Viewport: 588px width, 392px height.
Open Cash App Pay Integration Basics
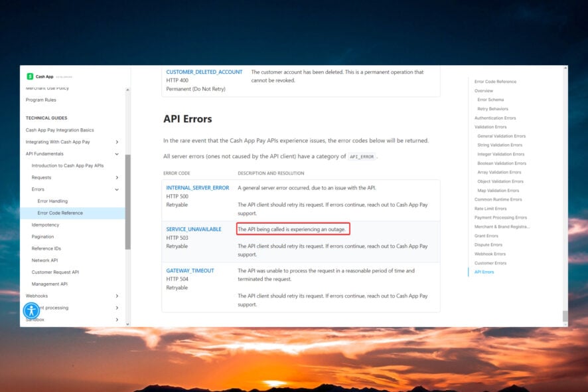(60, 130)
